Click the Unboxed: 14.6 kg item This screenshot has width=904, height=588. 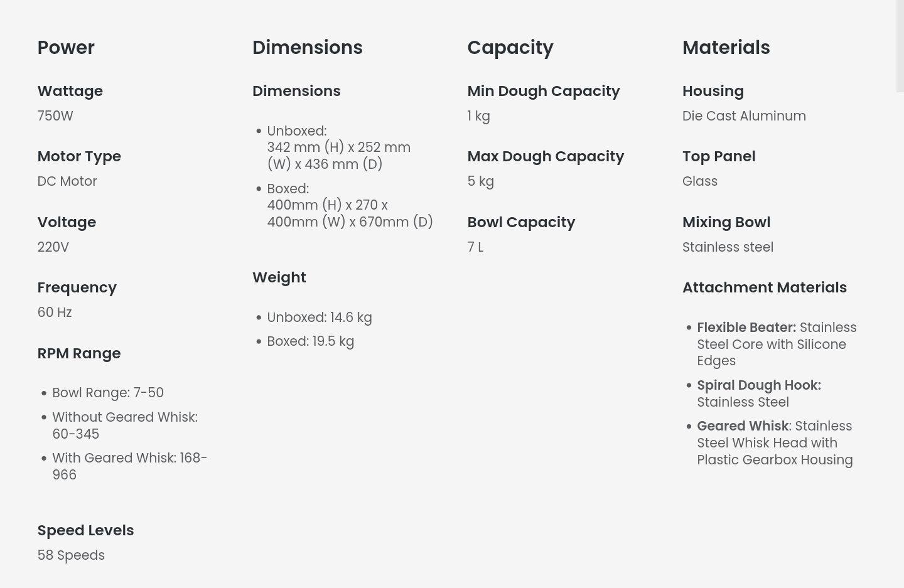pyautogui.click(x=319, y=318)
